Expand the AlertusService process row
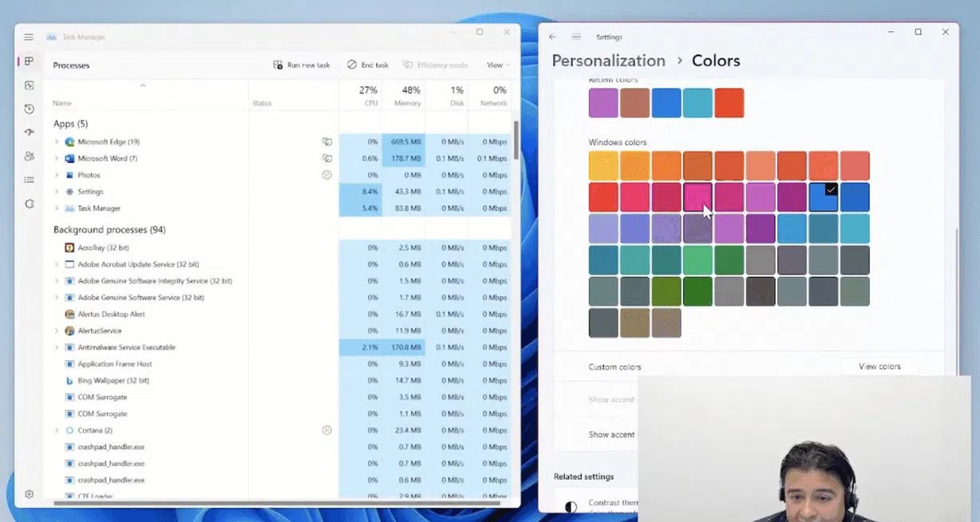Viewport: 980px width, 522px height. [x=57, y=330]
